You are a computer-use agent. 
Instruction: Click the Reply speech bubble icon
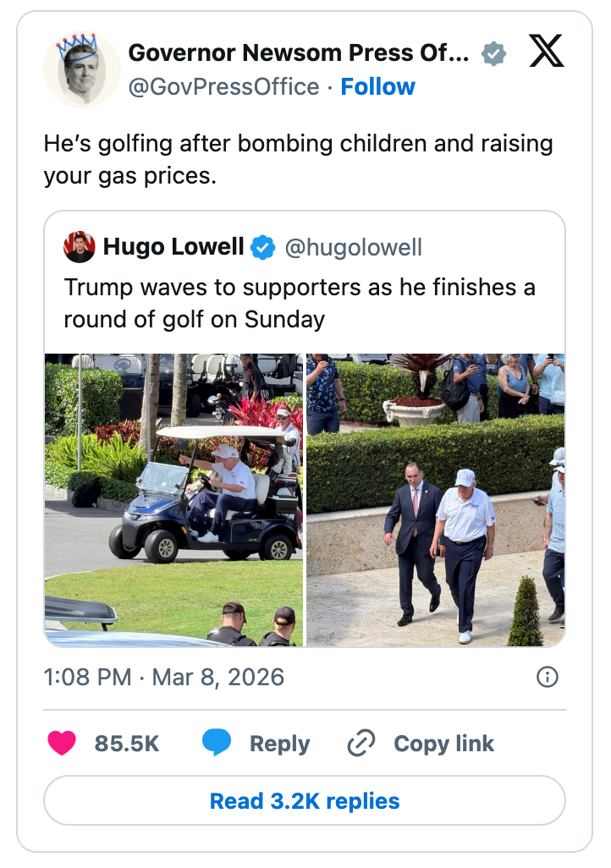(x=217, y=744)
